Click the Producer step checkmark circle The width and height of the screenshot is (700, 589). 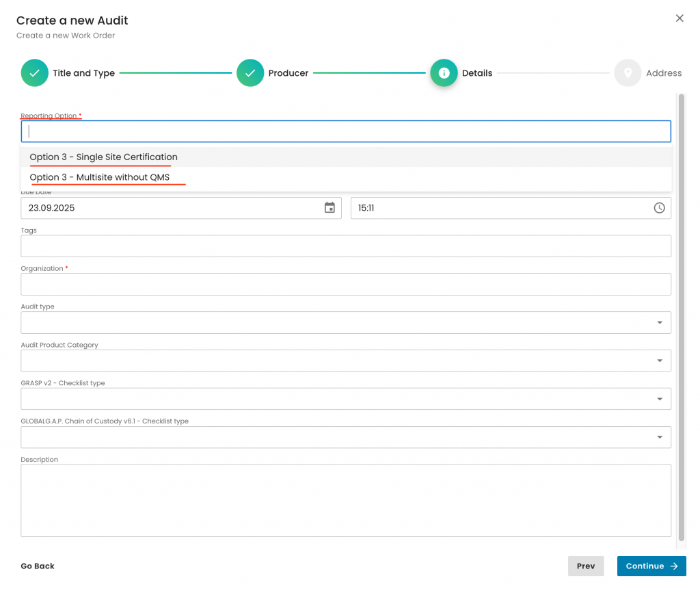(x=250, y=73)
